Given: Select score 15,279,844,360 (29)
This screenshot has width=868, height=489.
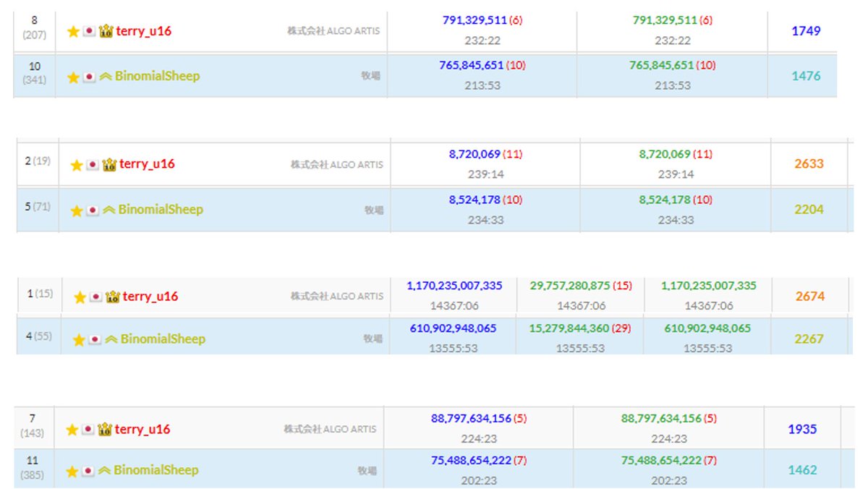Looking at the screenshot, I should click(580, 328).
